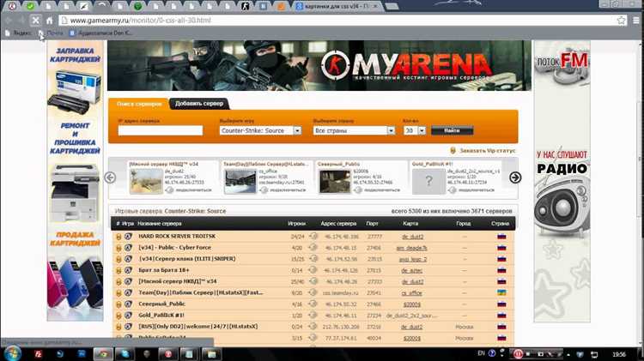This screenshot has width=644, height=361.
Task: Switch to the Добавить сервер tab
Action: (199, 104)
